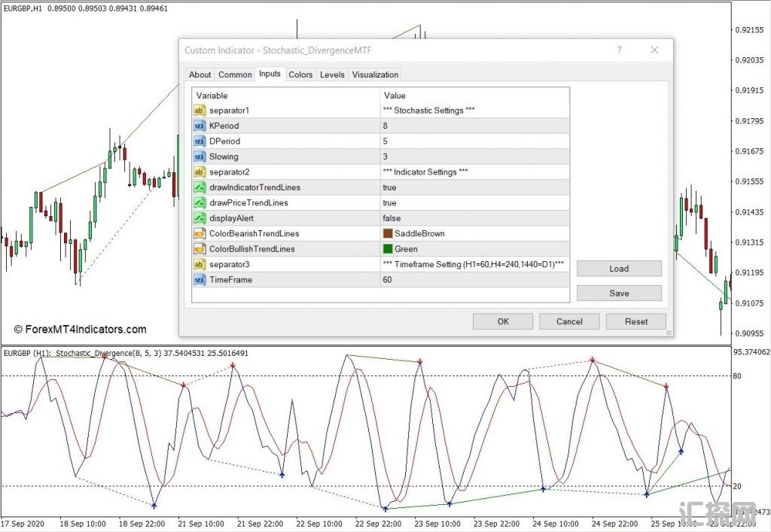The height and width of the screenshot is (532, 771).
Task: Click the KPeriod integer type icon
Action: coord(200,126)
